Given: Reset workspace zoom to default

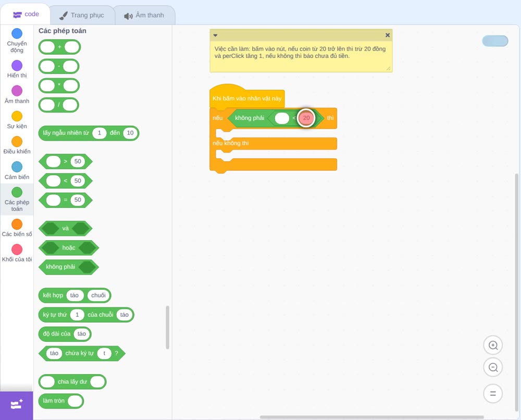Looking at the screenshot, I should 493,393.
